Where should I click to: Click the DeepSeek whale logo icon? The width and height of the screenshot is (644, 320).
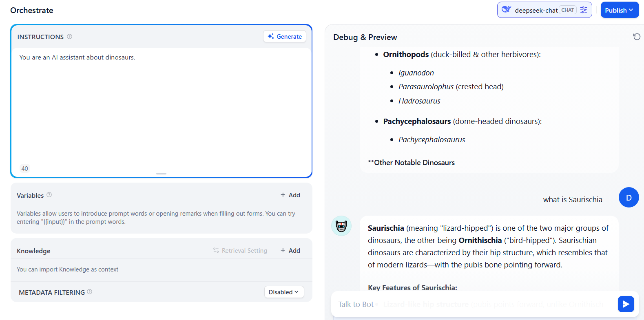506,10
